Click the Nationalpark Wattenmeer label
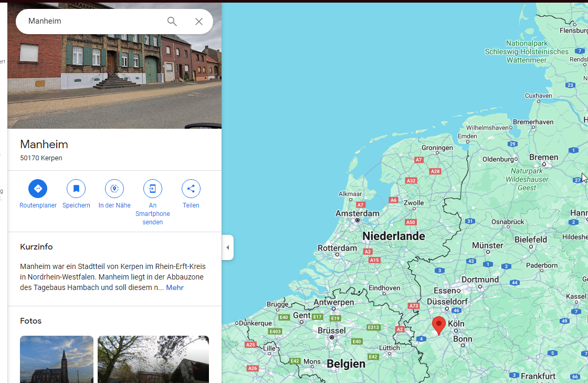 point(534,51)
